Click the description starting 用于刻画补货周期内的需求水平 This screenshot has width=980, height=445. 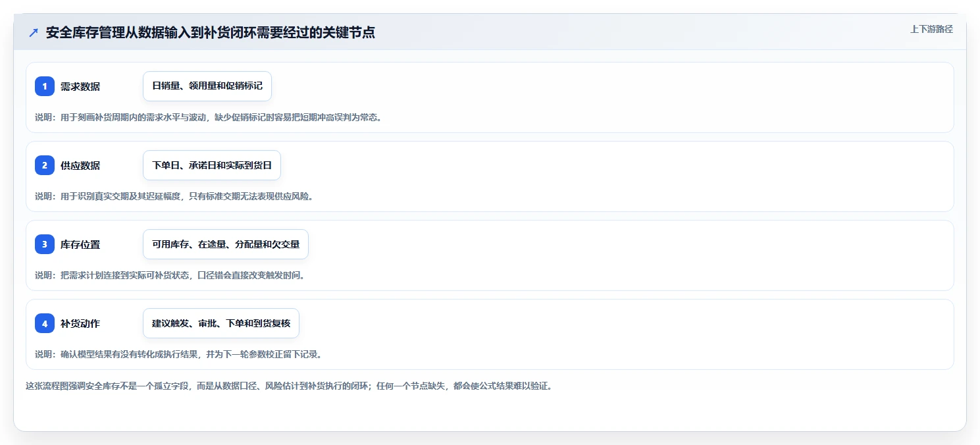coord(209,118)
